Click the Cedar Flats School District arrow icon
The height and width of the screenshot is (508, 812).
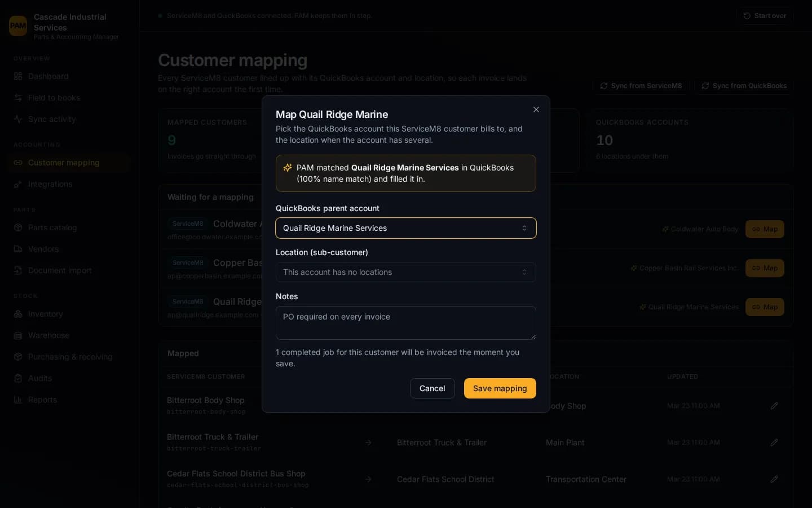click(368, 479)
